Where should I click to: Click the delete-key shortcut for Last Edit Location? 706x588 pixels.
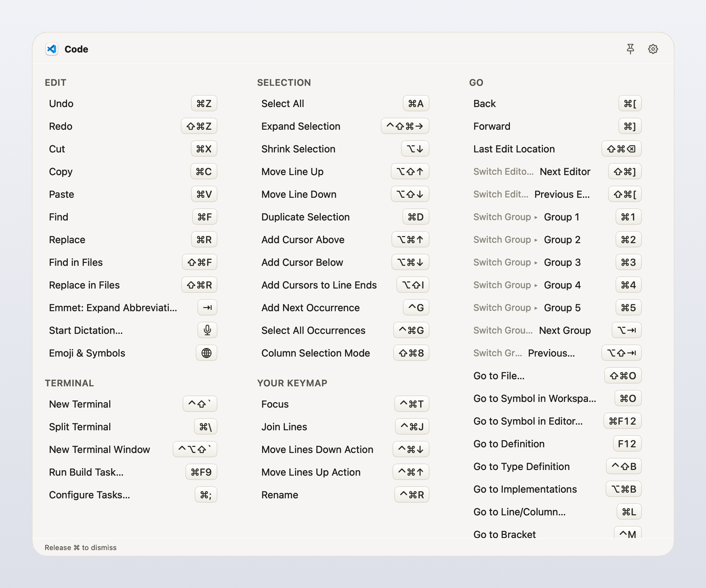point(621,149)
